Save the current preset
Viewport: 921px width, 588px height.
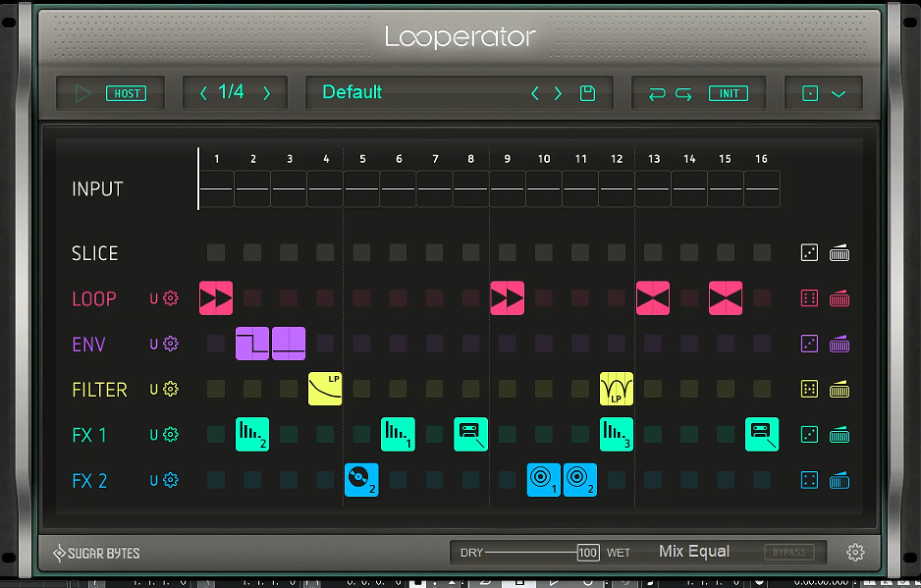click(587, 93)
